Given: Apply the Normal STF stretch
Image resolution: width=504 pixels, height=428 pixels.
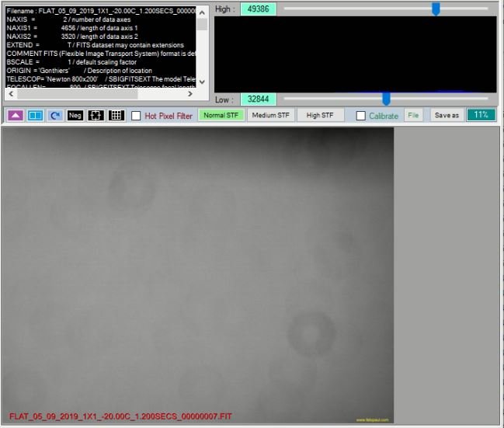Looking at the screenshot, I should pyautogui.click(x=221, y=115).
